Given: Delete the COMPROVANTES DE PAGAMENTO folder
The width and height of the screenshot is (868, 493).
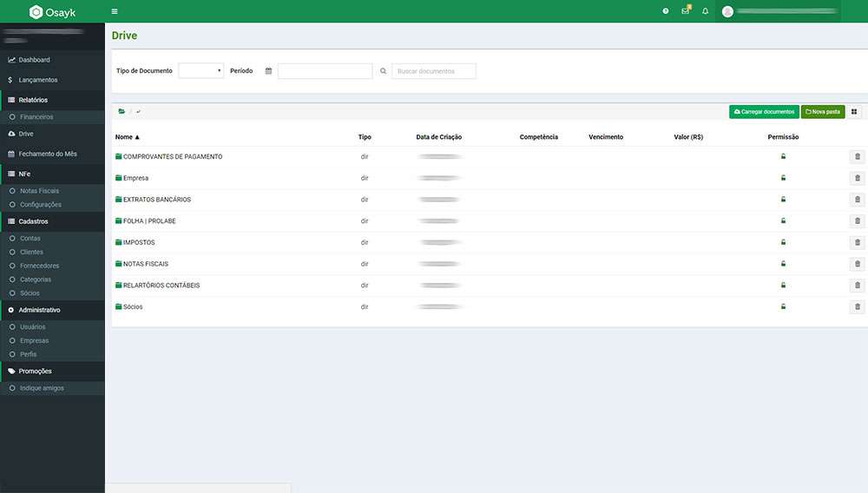Looking at the screenshot, I should pyautogui.click(x=857, y=156).
